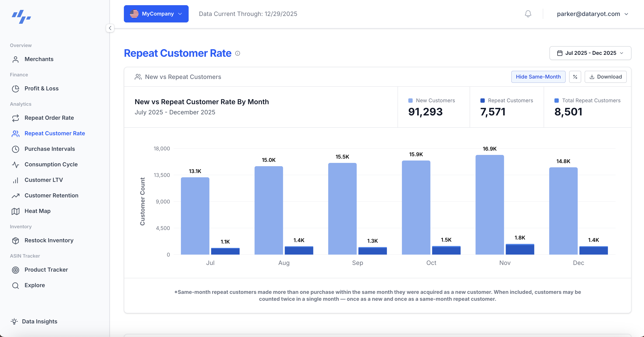Select the Consumption Cycle icon
The width and height of the screenshot is (644, 337).
pos(16,165)
